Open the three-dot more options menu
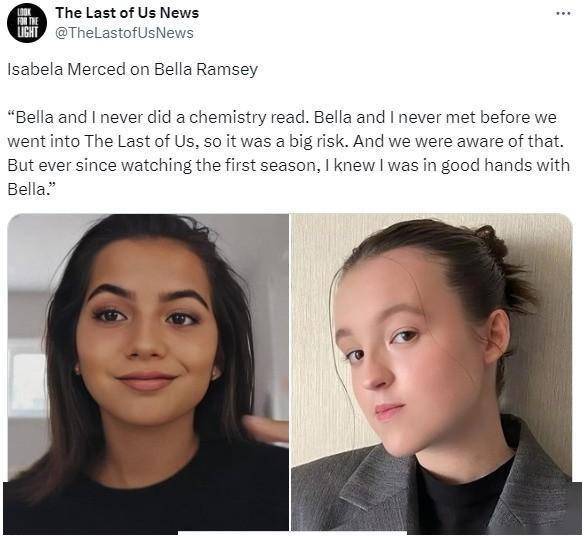585x538 pixels. pos(563,13)
